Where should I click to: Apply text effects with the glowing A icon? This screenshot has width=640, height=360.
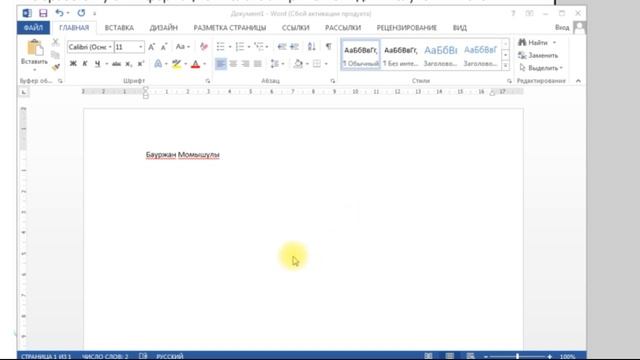click(158, 64)
